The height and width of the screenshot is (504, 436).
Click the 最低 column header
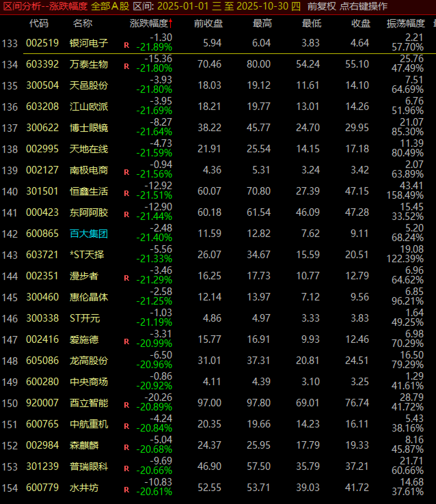click(312, 23)
